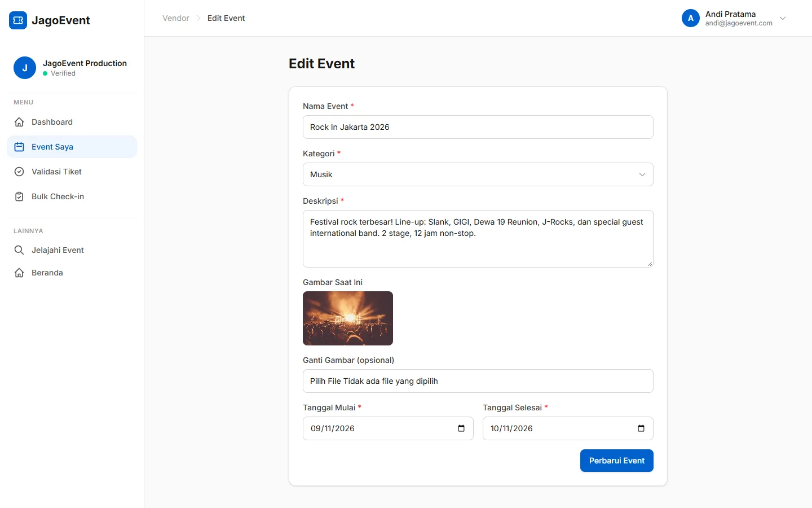Click the Ganti Gambar (opsional) label

pyautogui.click(x=348, y=360)
